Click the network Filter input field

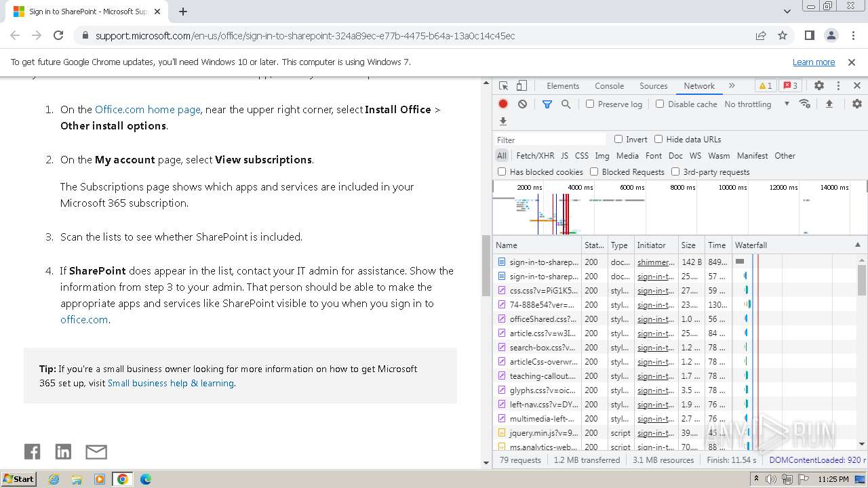(551, 140)
